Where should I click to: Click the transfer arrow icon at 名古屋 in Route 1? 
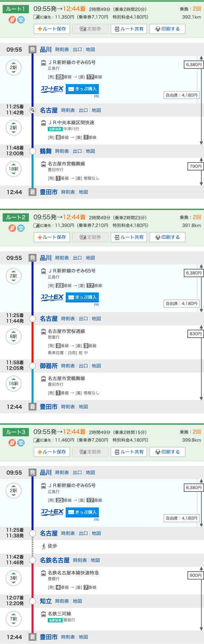pos(33,110)
